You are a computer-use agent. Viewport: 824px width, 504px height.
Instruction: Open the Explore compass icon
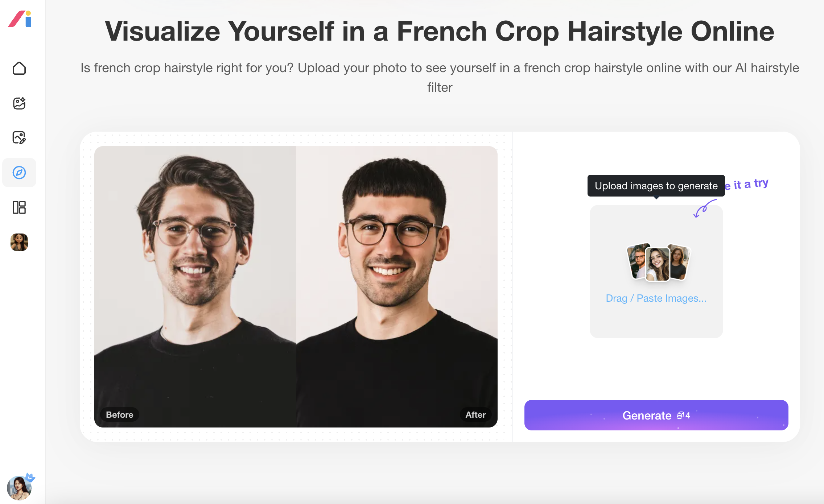[x=19, y=173]
